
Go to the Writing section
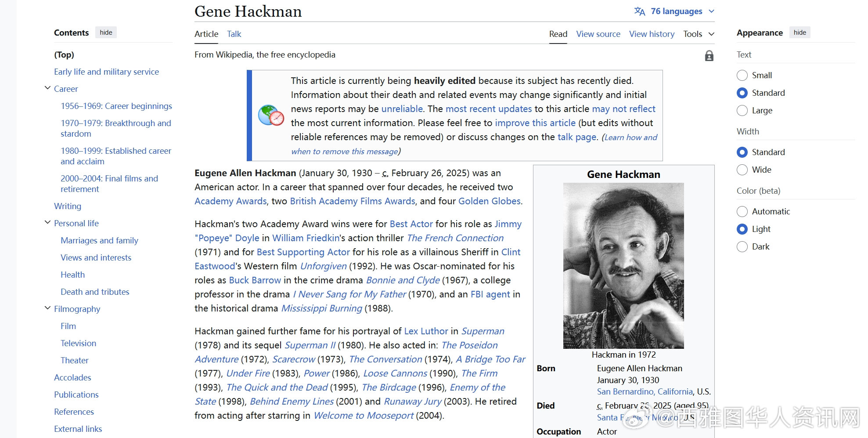tap(68, 206)
